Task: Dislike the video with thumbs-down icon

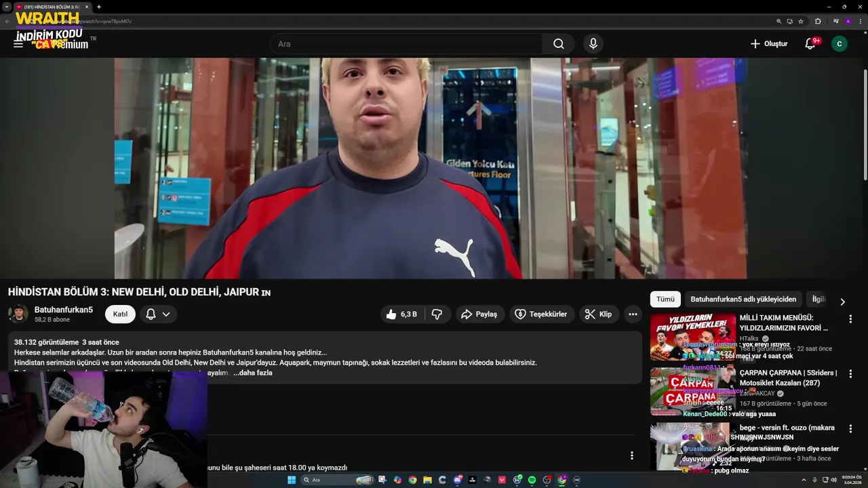Action: [437, 314]
